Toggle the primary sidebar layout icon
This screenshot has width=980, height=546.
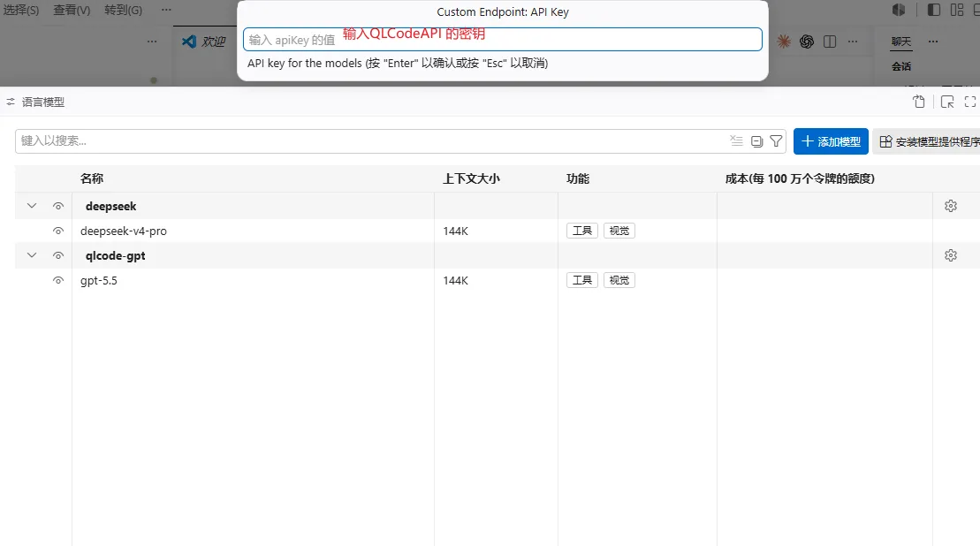[934, 10]
